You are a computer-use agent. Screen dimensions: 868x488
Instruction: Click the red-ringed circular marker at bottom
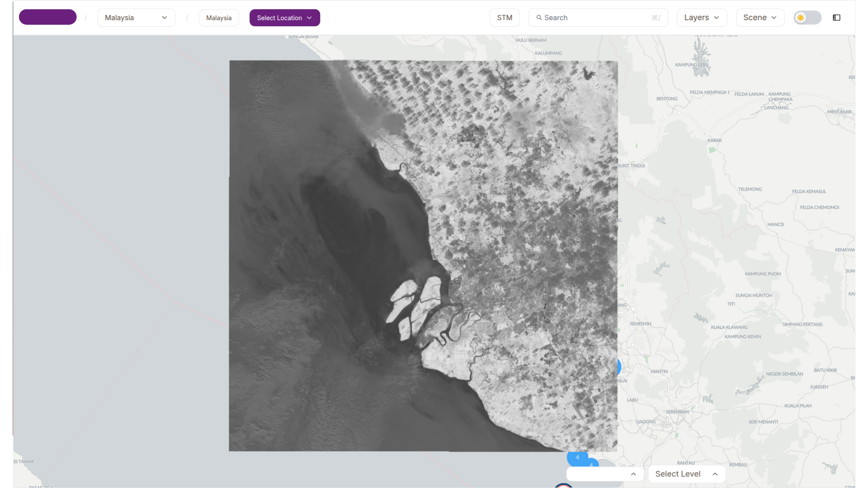[x=563, y=486]
